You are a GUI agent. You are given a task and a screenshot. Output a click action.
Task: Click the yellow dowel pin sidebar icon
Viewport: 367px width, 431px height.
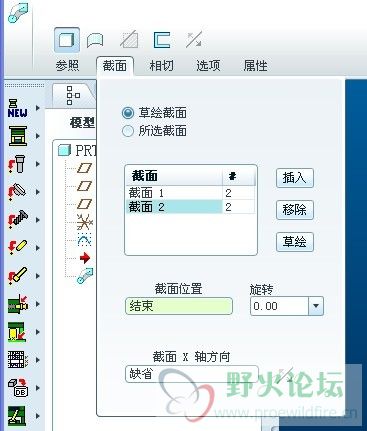(x=18, y=248)
